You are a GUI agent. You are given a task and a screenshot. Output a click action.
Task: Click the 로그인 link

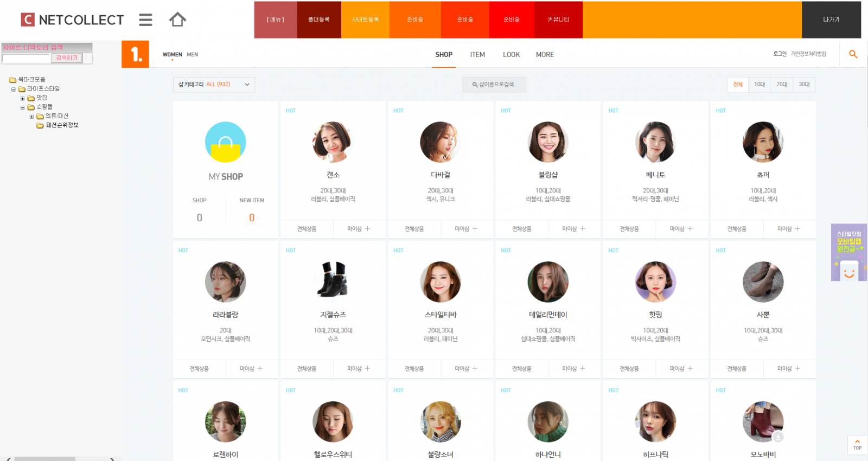780,54
